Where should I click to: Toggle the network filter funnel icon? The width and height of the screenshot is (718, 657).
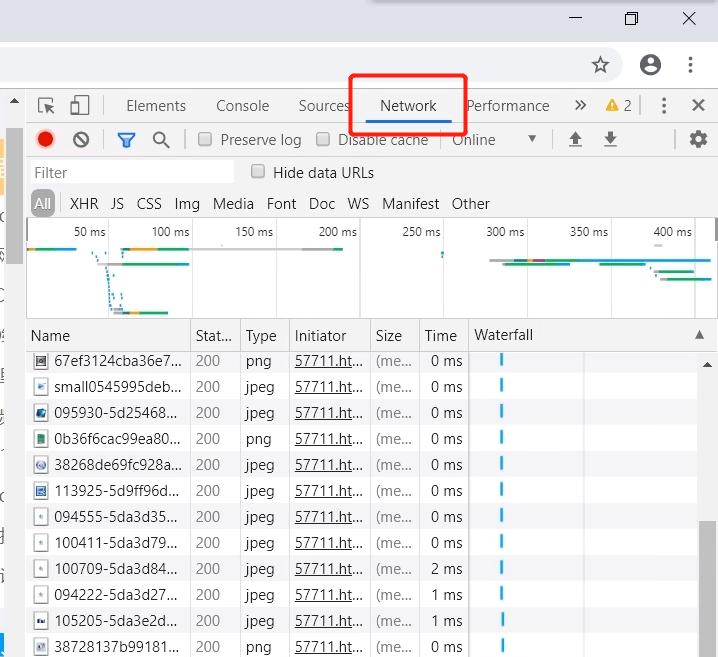126,140
